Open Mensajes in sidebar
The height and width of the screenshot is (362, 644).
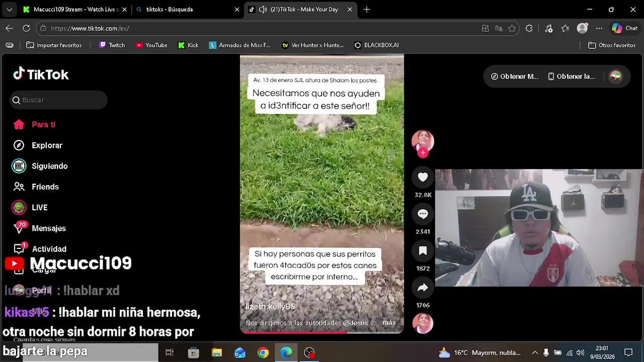39,228
